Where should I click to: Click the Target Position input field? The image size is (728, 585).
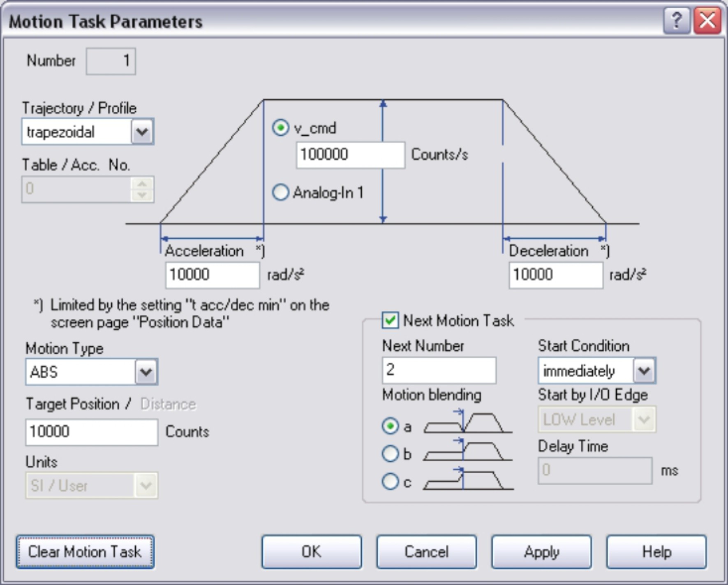point(91,432)
